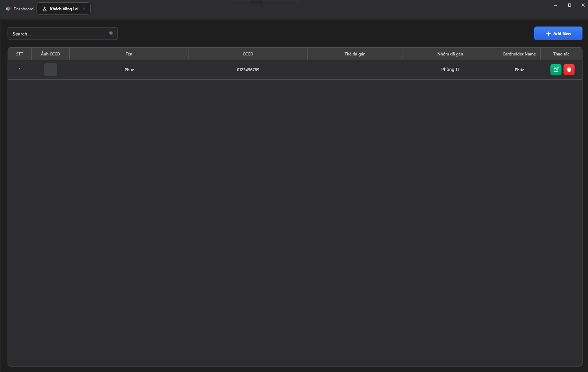The image size is (588, 372).
Task: Sort by the Tên column header
Action: pyautogui.click(x=129, y=54)
